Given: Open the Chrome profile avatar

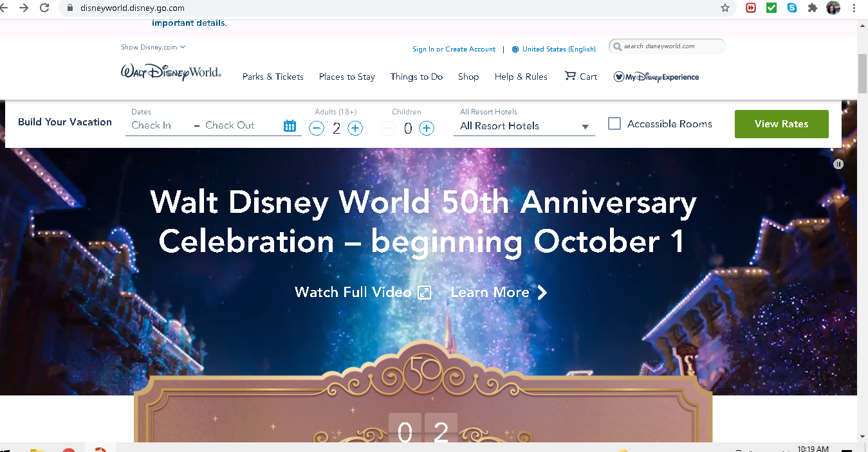Looking at the screenshot, I should coord(833,8).
